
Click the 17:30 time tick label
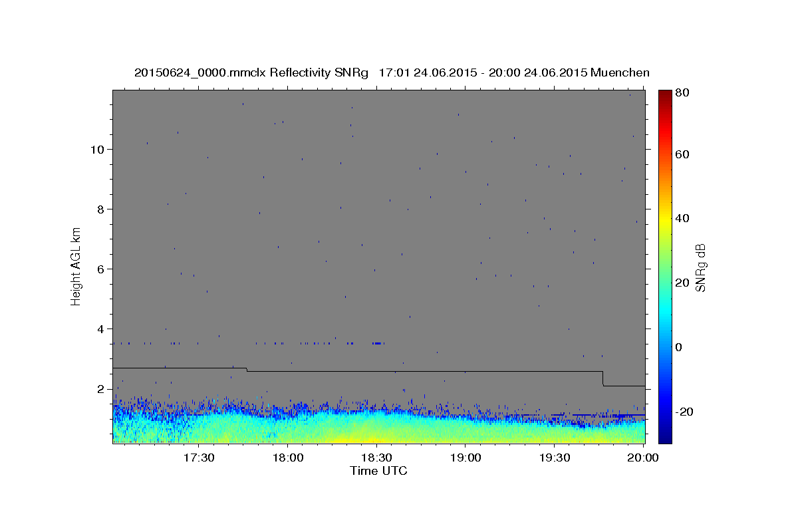coord(198,458)
